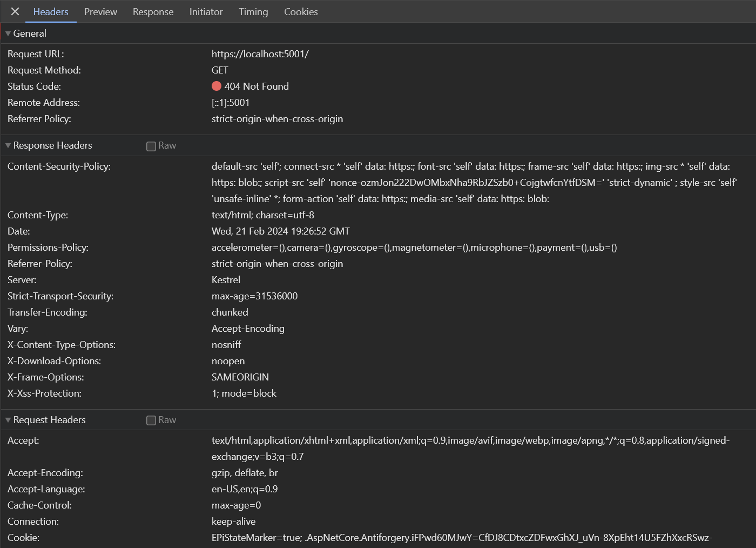The image size is (756, 548).
Task: Switch to the Preview tab
Action: tap(100, 11)
